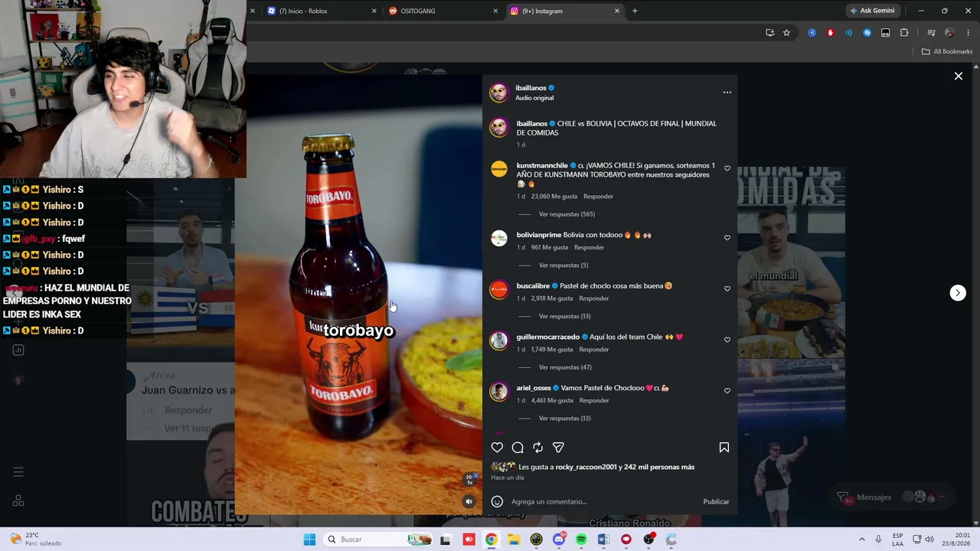Expand Ver respuestas (47) replies
The height and width of the screenshot is (551, 980).
[565, 367]
